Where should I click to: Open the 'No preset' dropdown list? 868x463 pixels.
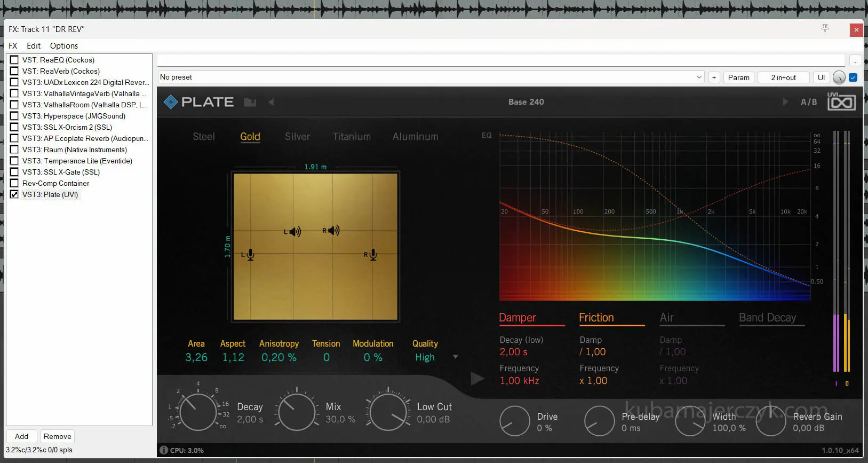click(x=699, y=77)
